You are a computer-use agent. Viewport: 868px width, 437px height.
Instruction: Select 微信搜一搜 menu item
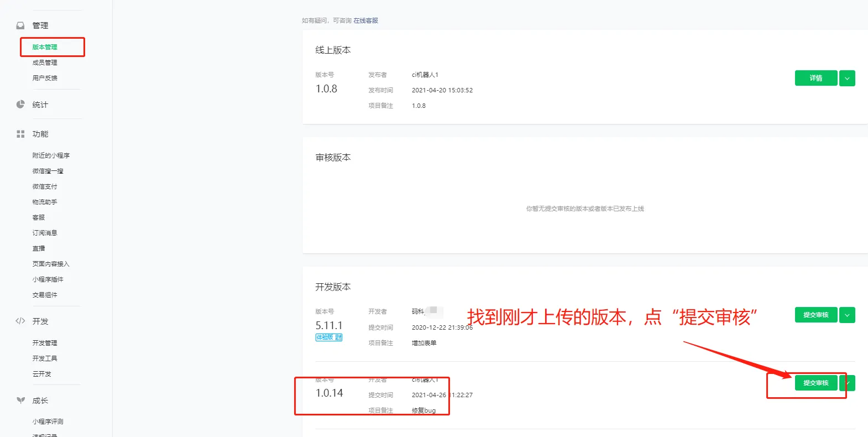tap(48, 171)
